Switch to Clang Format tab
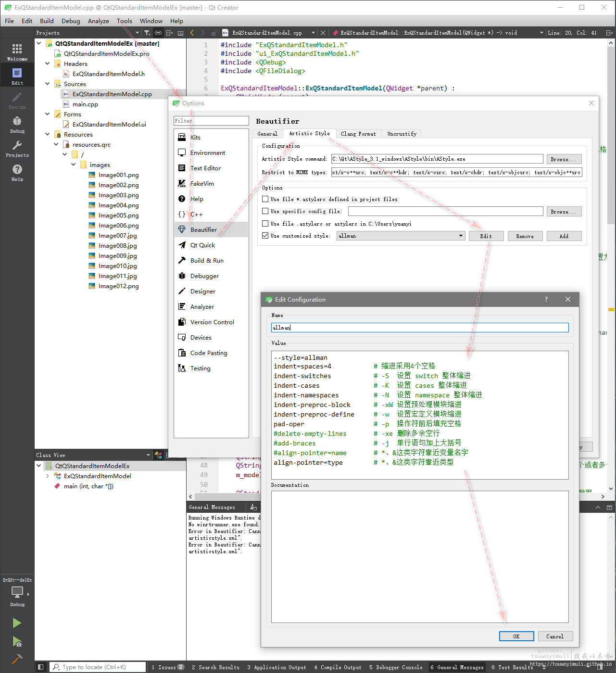 [x=358, y=134]
